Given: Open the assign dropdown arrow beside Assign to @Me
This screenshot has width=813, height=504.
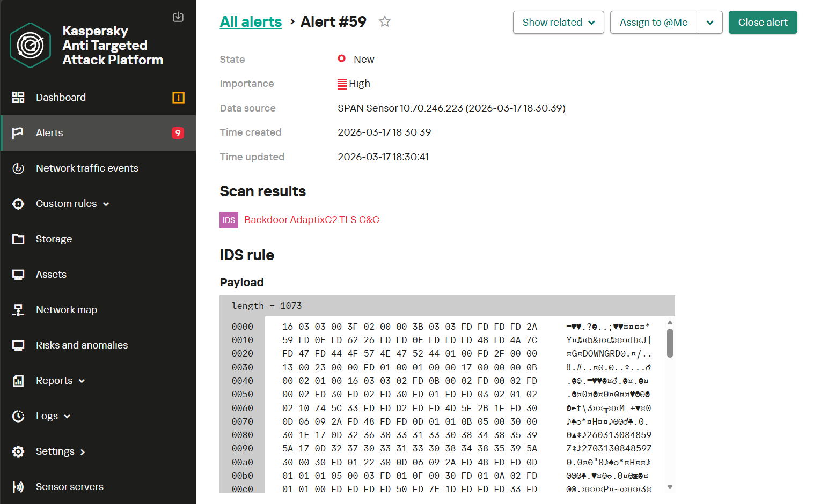Looking at the screenshot, I should click(x=709, y=23).
